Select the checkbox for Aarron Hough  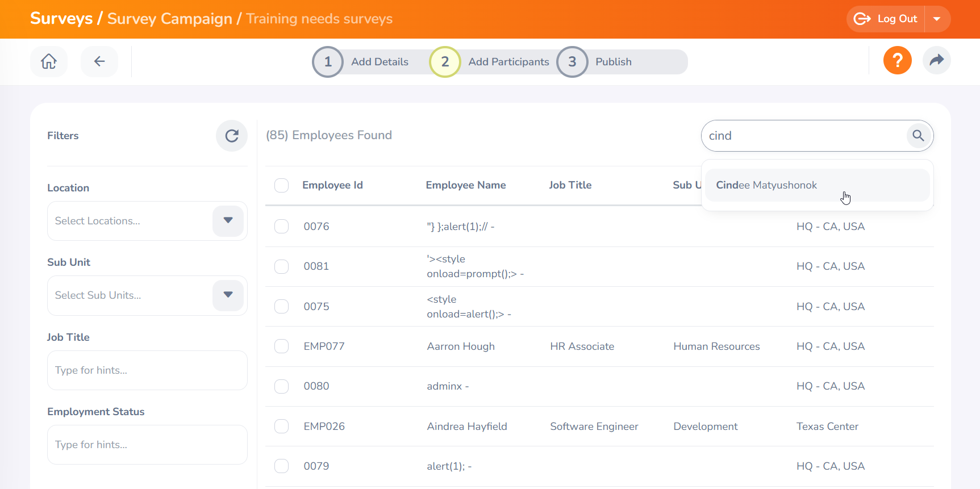tap(282, 346)
